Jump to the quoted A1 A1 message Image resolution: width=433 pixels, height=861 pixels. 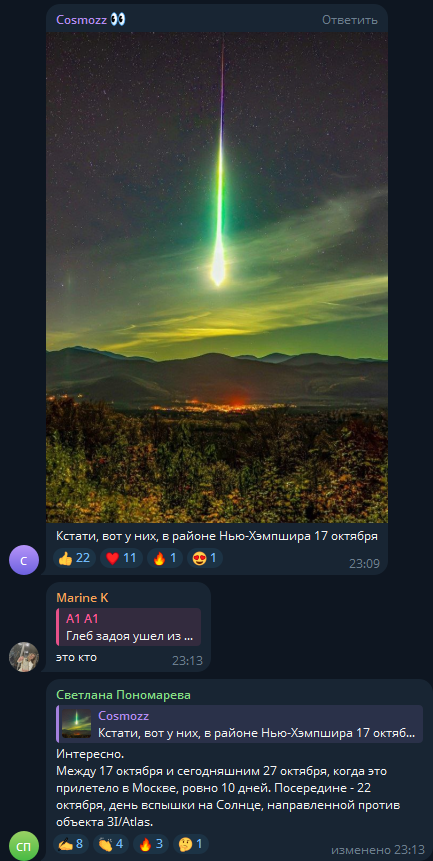coord(128,627)
